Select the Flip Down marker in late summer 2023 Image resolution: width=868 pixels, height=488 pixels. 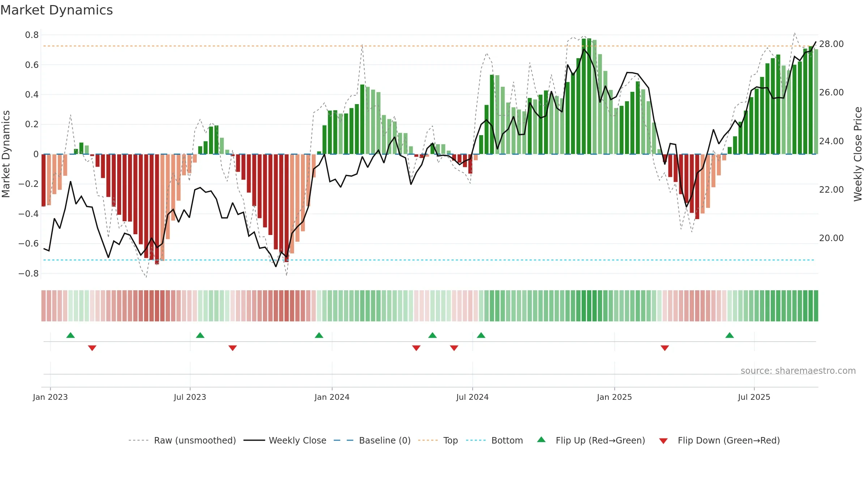(x=233, y=348)
